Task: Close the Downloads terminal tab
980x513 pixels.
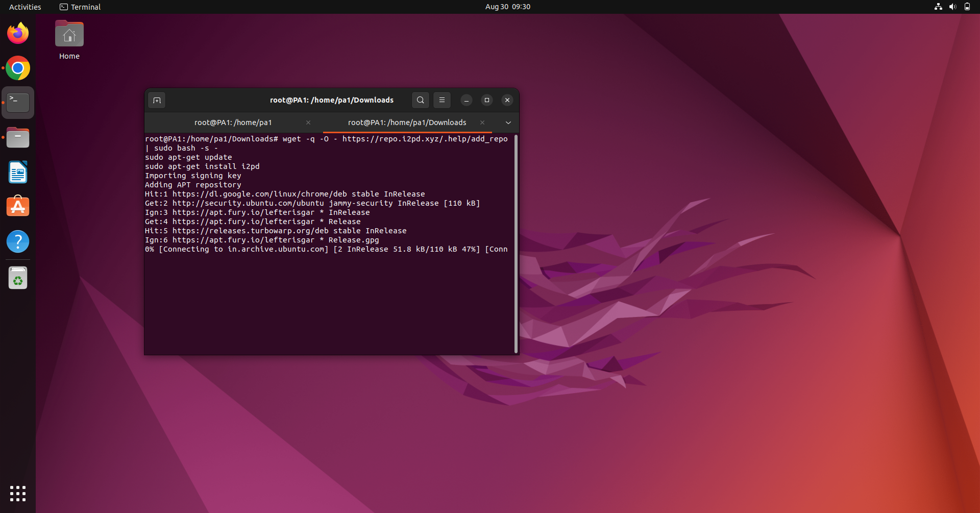Action: [482, 123]
